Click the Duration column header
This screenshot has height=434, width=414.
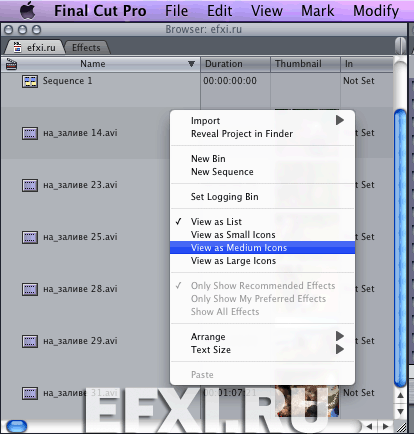click(235, 64)
